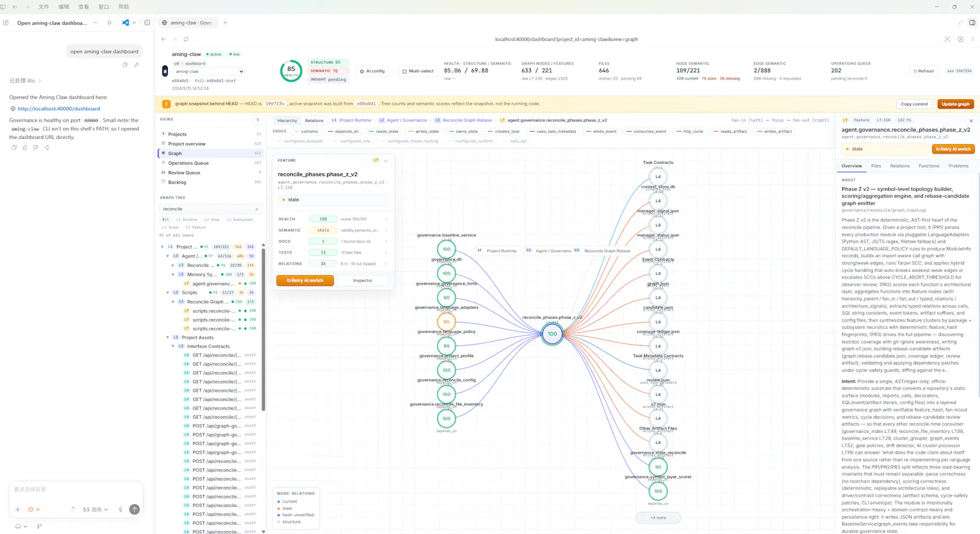This screenshot has width=980, height=534.
Task: Edit the user message with pencil icon
Action: tap(136, 65)
